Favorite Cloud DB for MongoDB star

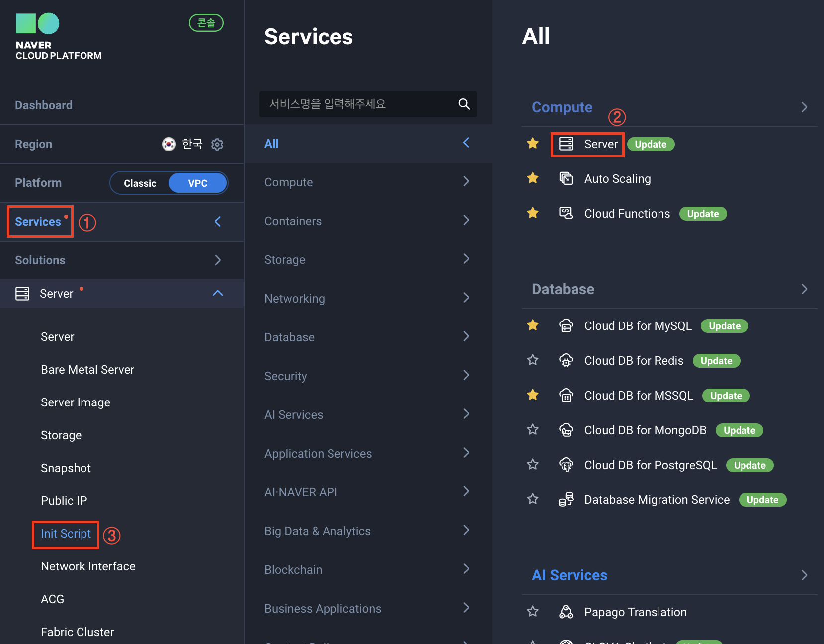pyautogui.click(x=533, y=429)
